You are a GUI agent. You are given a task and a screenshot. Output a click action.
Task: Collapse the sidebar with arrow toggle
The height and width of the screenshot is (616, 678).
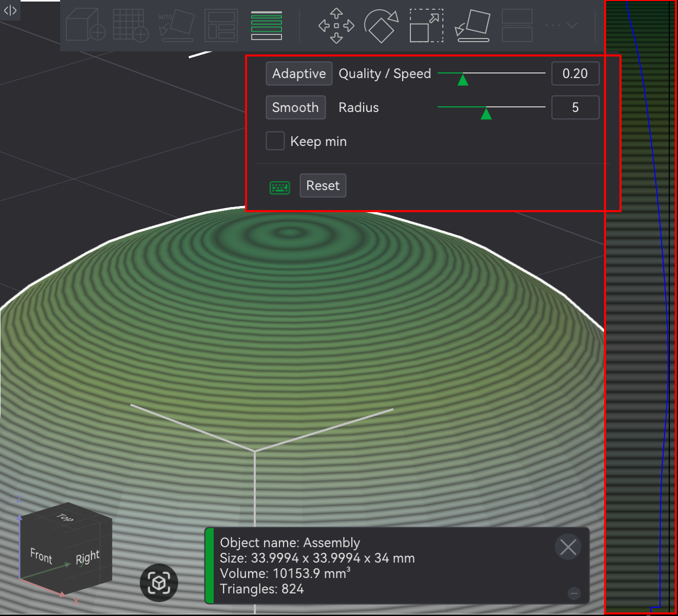(10, 10)
